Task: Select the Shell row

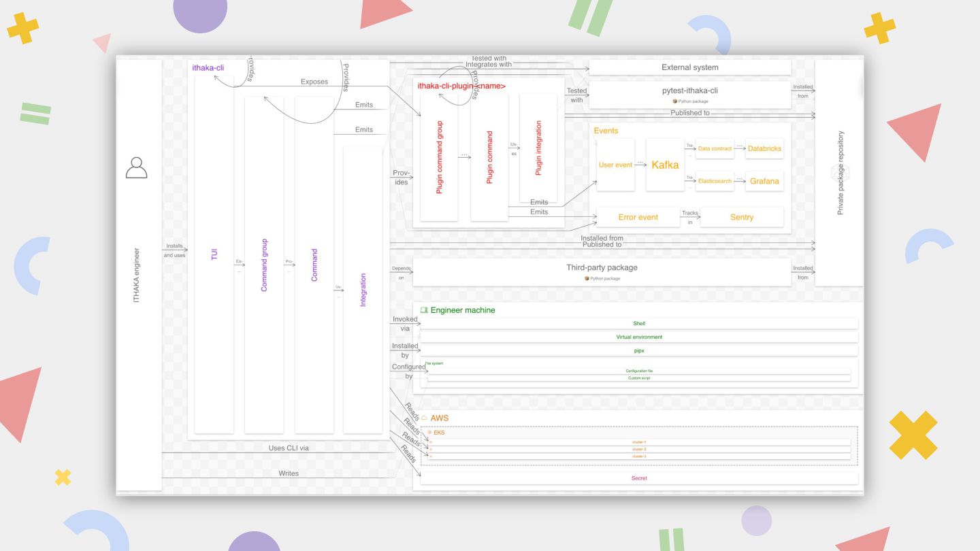Action: 639,324
